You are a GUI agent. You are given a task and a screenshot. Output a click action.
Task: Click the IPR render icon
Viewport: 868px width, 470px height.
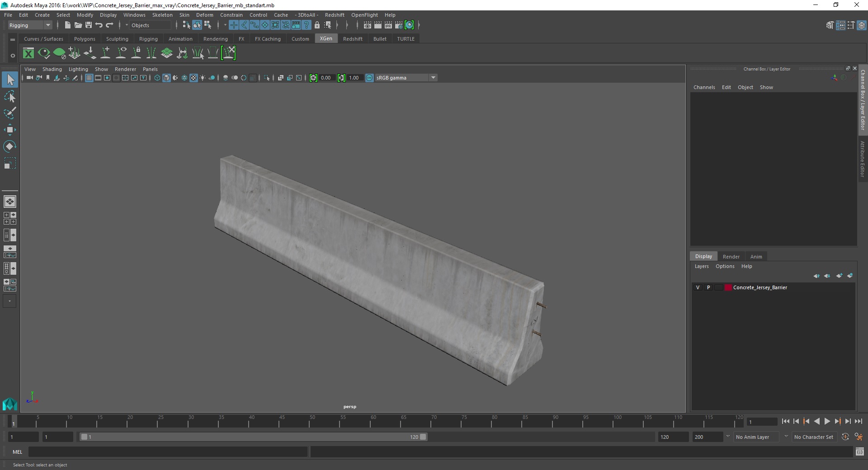click(x=388, y=25)
